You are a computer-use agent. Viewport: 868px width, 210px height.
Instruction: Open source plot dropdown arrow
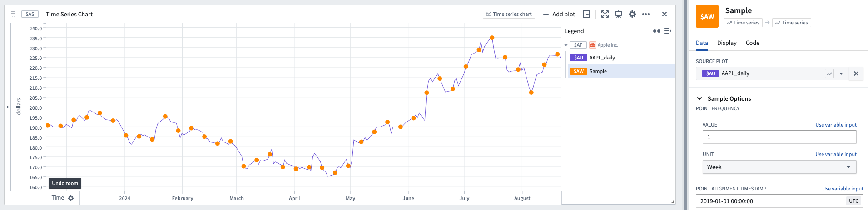pos(841,73)
